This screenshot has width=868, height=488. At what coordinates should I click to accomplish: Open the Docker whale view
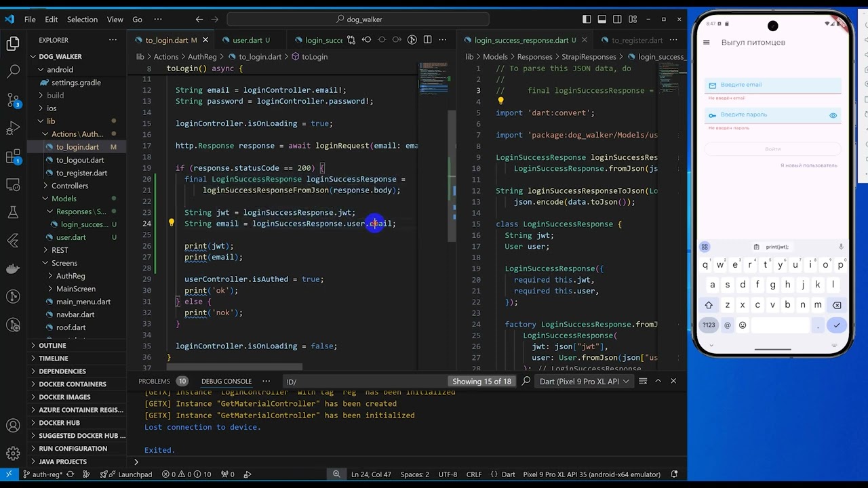pos(13,268)
